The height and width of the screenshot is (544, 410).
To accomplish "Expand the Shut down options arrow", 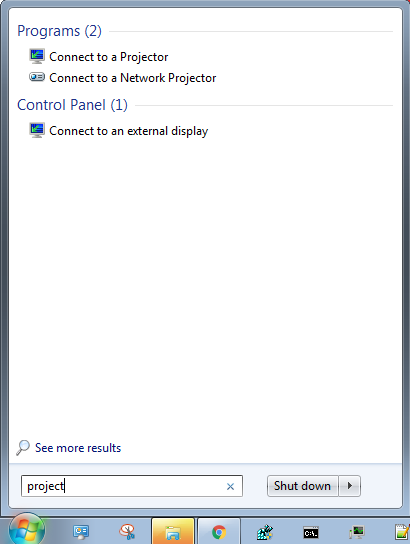I will (350, 486).
